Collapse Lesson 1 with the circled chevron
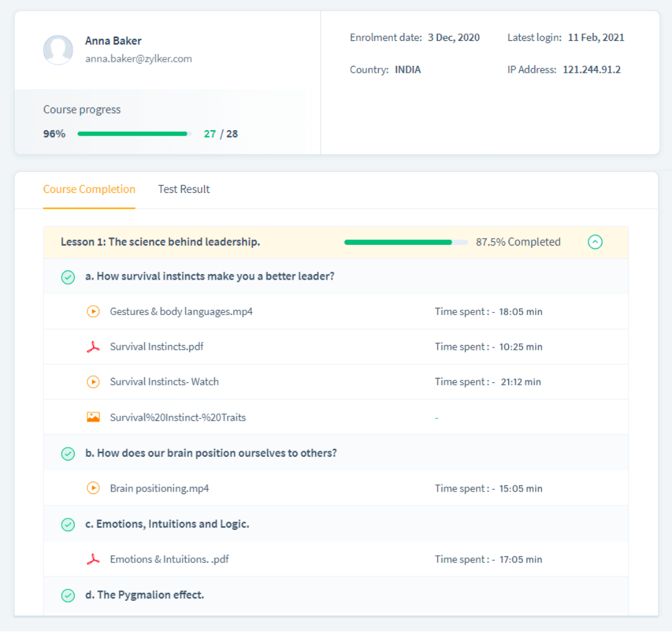 (x=595, y=242)
